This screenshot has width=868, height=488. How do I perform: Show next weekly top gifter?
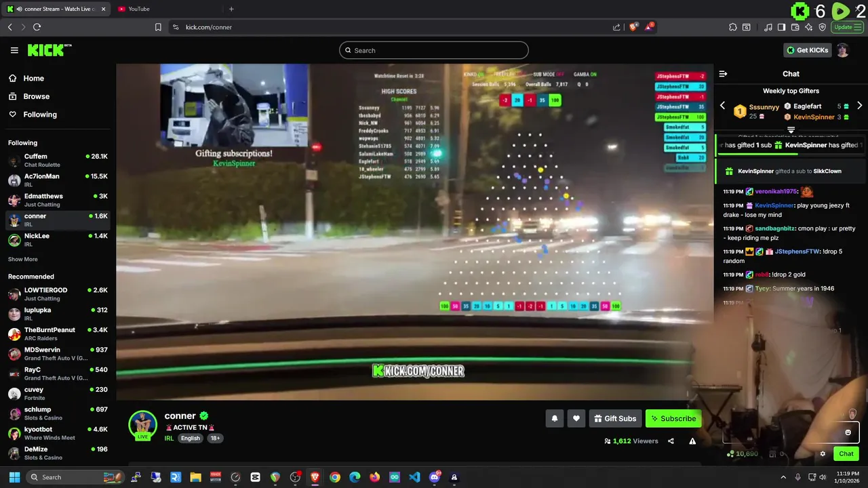860,106
